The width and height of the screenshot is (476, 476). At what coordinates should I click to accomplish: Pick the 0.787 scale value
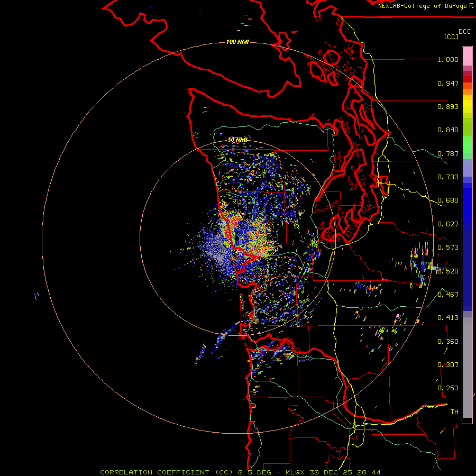(x=448, y=153)
